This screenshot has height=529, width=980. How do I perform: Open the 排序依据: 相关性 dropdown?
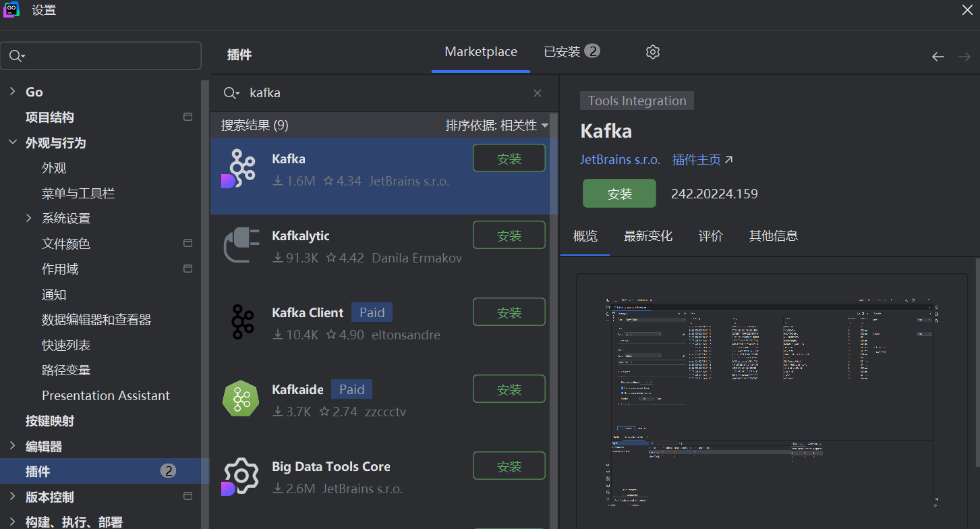coord(497,126)
